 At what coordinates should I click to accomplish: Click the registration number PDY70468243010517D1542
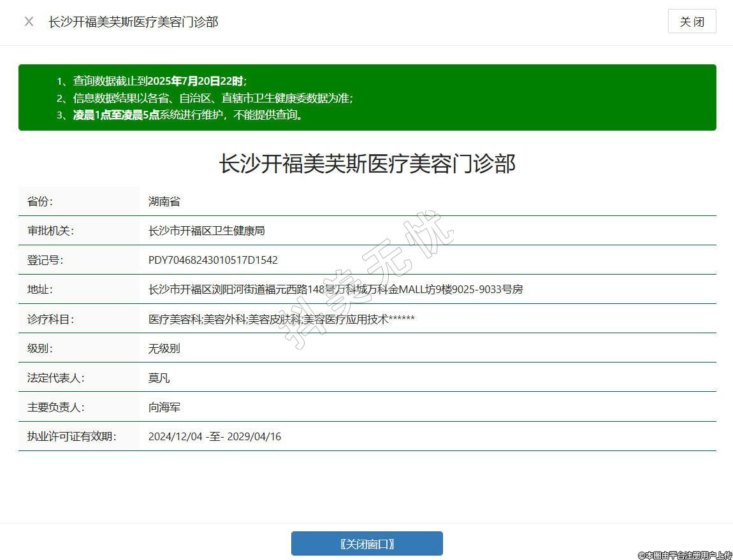point(213,260)
